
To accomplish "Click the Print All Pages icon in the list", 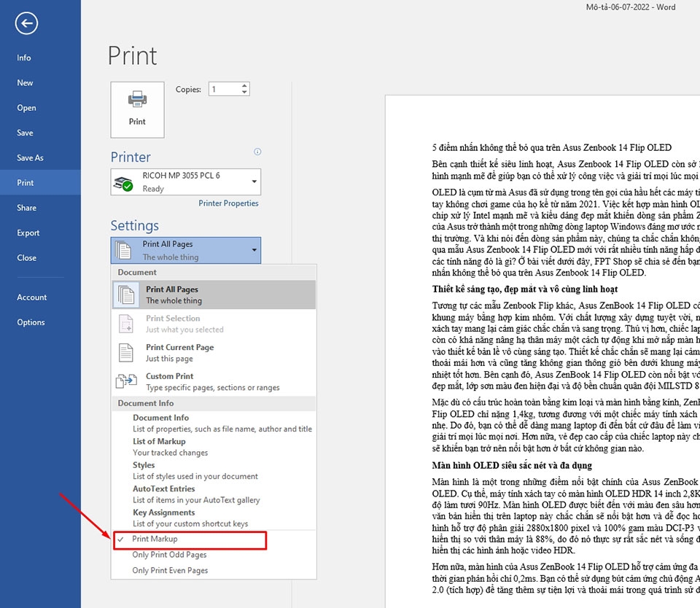I will click(x=126, y=295).
